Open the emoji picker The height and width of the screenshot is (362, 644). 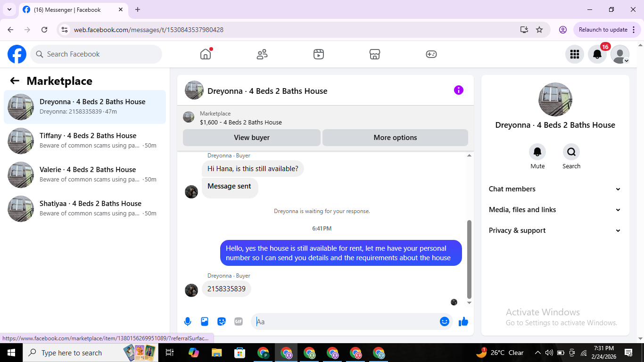pyautogui.click(x=445, y=321)
